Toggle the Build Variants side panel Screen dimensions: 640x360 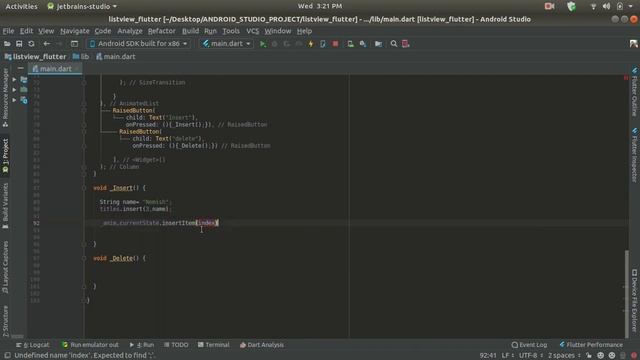(5, 206)
